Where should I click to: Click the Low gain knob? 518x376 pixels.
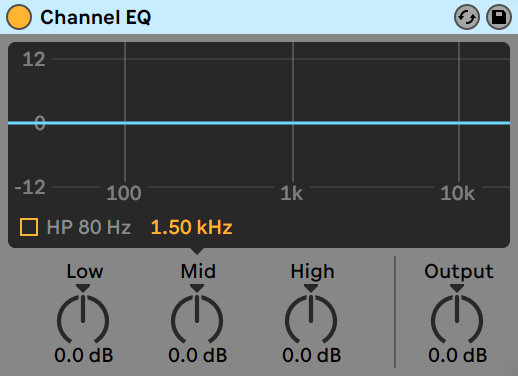coord(83,319)
